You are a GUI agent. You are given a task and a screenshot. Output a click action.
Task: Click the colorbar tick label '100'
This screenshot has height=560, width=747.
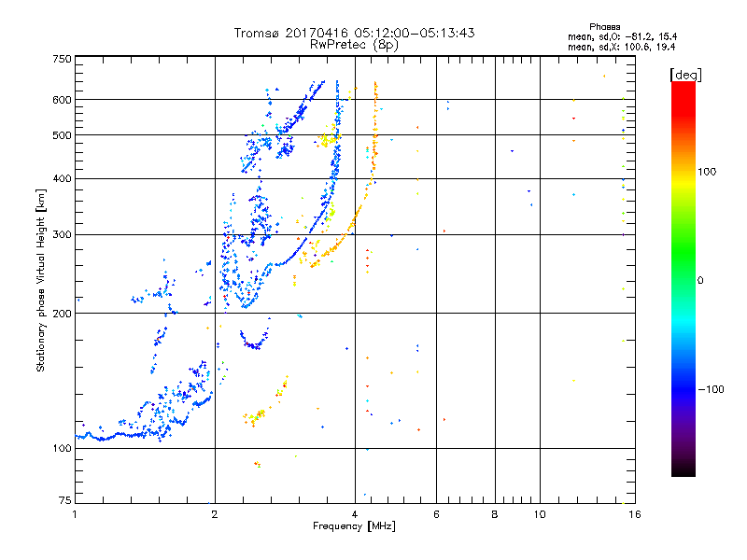pos(707,172)
